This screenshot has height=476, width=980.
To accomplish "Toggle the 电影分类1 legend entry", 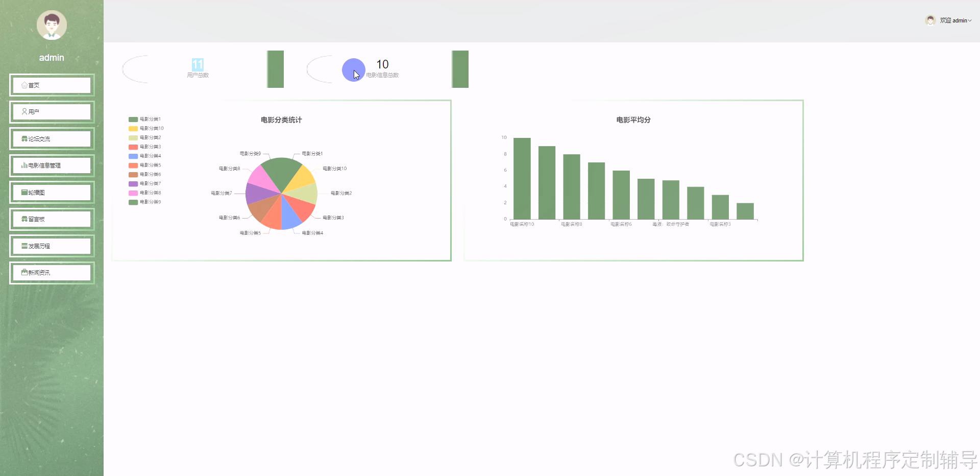I will coord(145,119).
